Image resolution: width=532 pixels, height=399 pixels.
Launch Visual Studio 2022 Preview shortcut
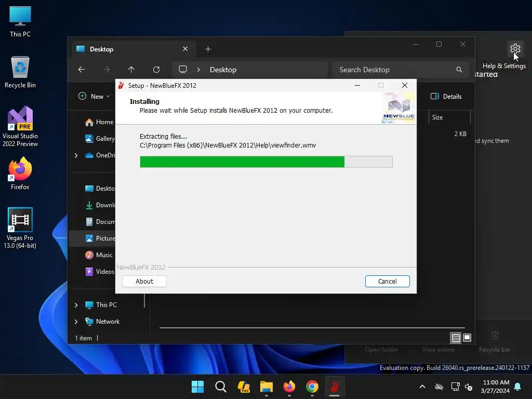(x=20, y=127)
